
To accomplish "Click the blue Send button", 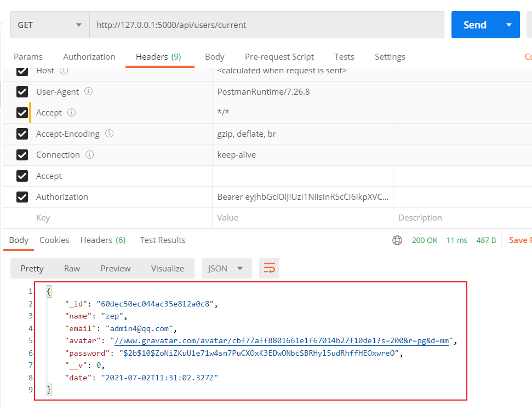I will click(x=475, y=25).
